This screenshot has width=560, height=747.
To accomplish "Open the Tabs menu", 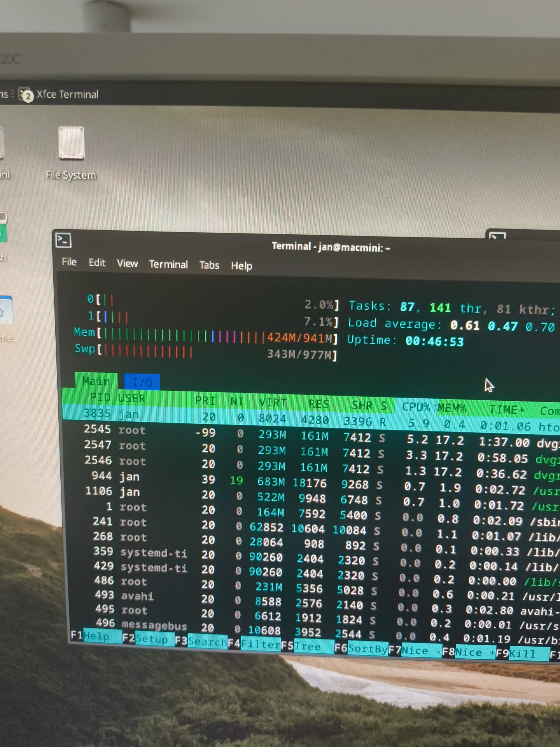I will point(209,265).
